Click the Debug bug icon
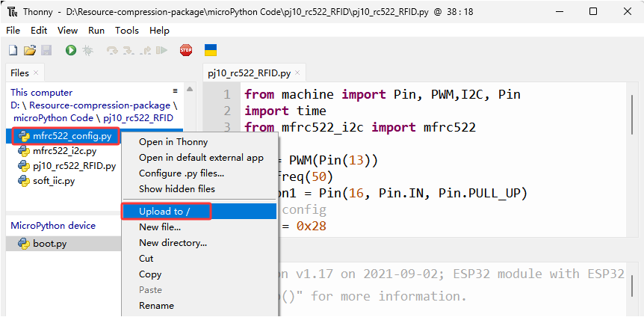644x317 pixels. coord(87,51)
